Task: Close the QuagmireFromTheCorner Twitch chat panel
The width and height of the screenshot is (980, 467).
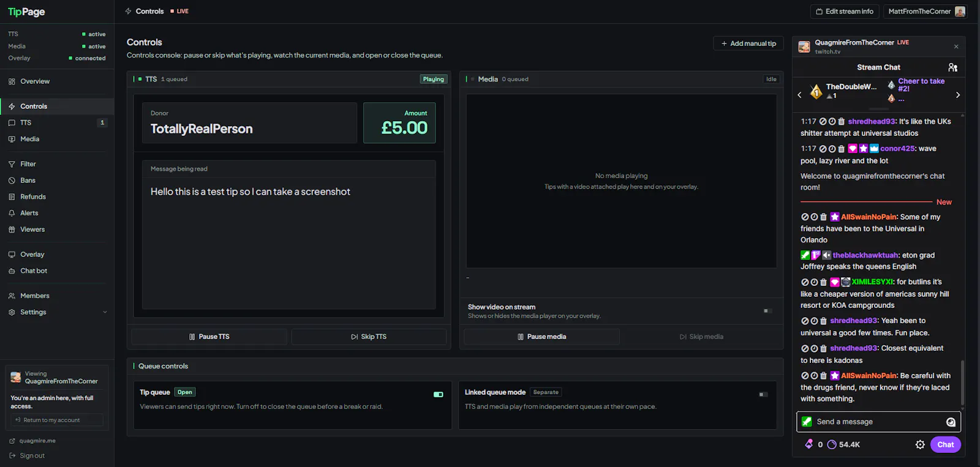Action: tap(956, 47)
